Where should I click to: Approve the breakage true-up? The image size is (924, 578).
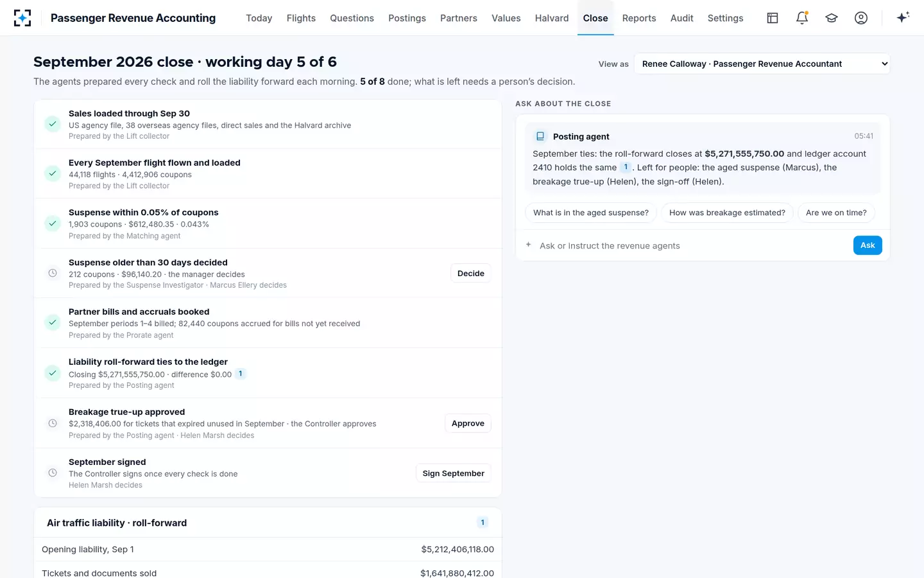(468, 423)
